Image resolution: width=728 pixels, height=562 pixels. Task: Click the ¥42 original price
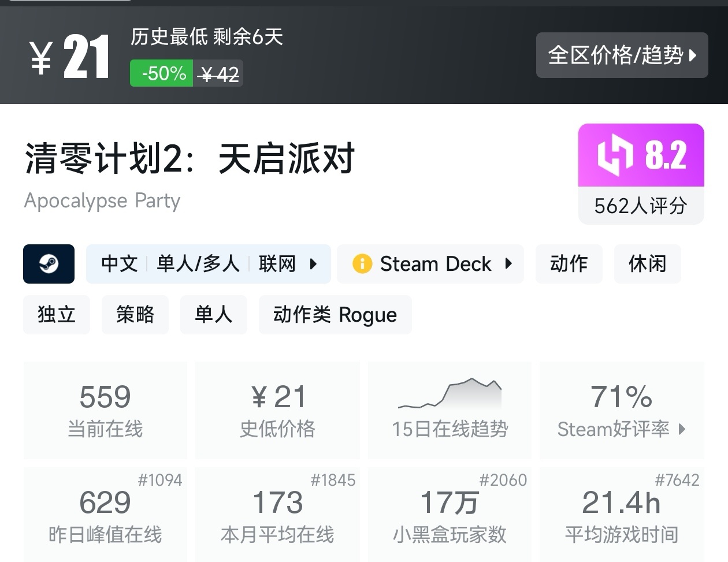click(x=218, y=74)
